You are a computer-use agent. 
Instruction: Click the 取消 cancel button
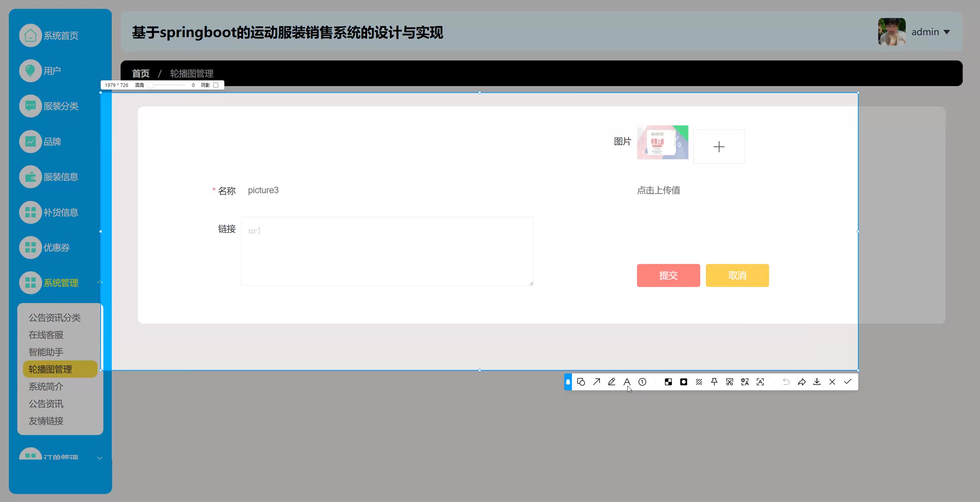737,275
